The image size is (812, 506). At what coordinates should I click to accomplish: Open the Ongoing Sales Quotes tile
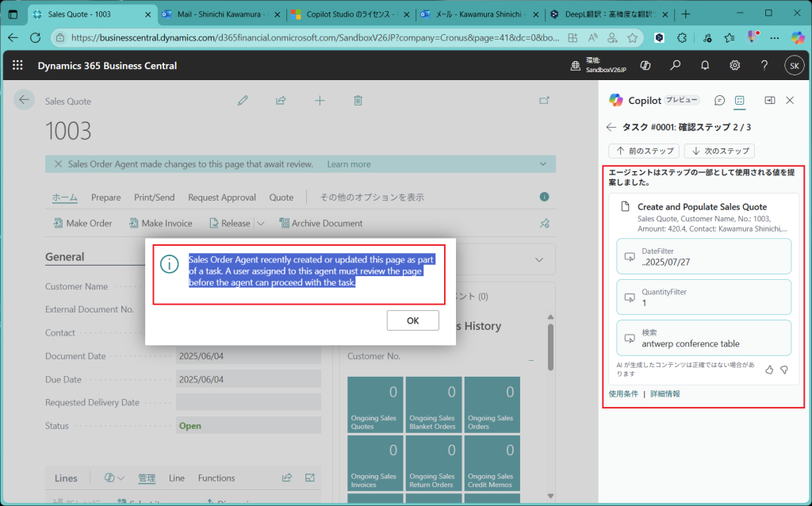tap(375, 404)
